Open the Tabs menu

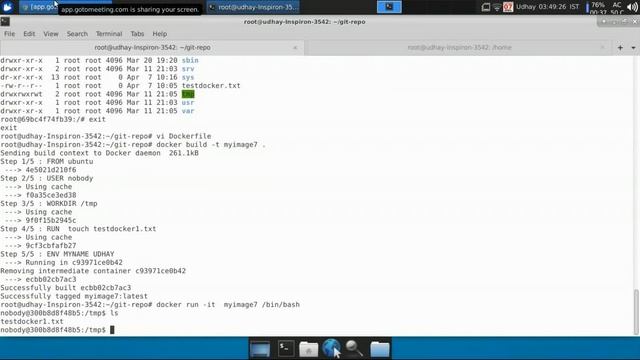(137, 34)
